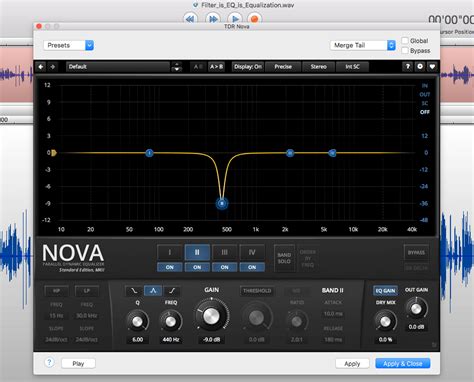Click the FREQ knob
The image size is (474, 382).
coord(171,321)
